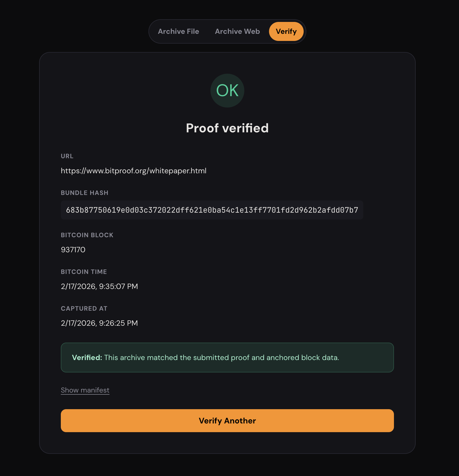459x476 pixels.
Task: Click the Bundle Hash label
Action: (x=85, y=193)
